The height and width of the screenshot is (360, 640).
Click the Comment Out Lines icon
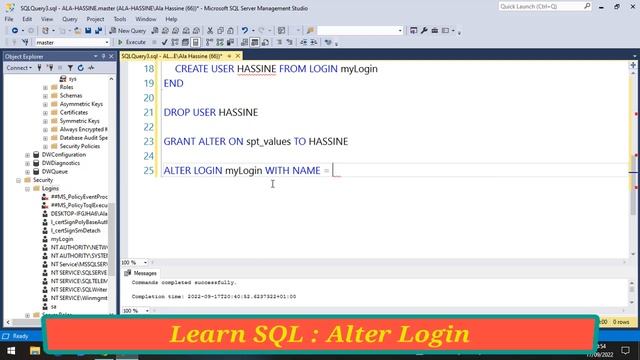point(280,42)
